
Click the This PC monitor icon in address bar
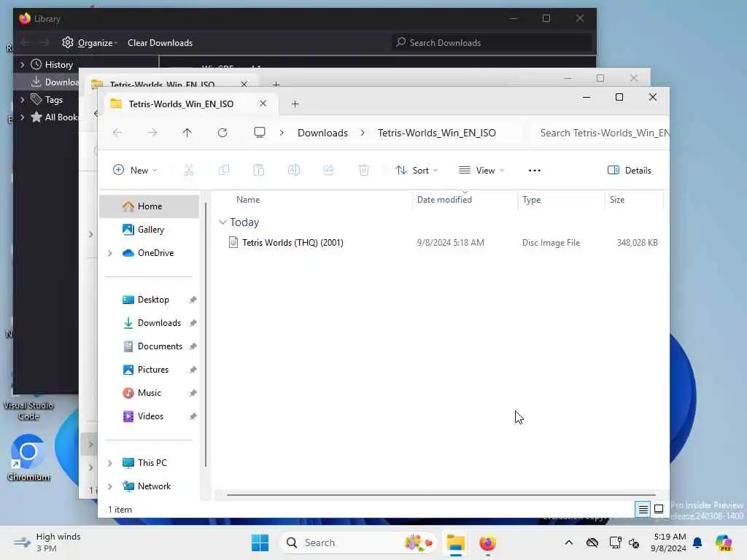pos(260,133)
